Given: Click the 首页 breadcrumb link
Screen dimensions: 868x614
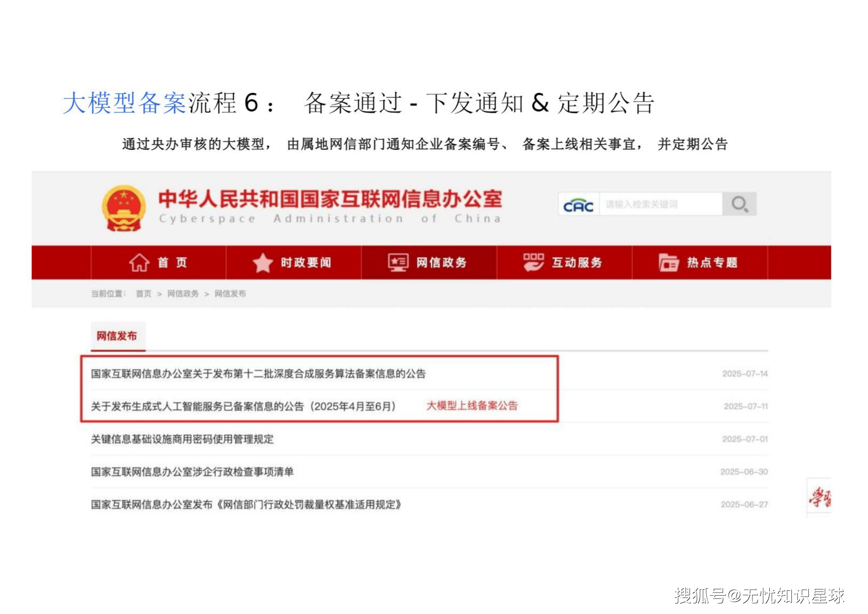Looking at the screenshot, I should point(143,294).
